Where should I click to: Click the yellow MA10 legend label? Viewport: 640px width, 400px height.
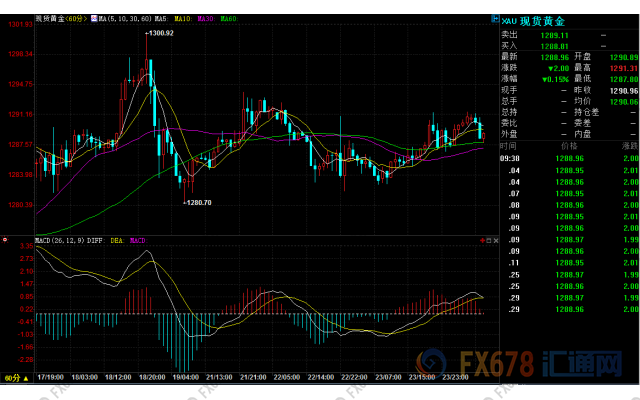[182, 19]
